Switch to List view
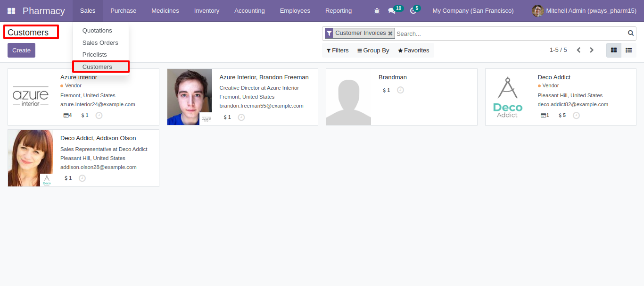The height and width of the screenshot is (286, 644). (629, 50)
